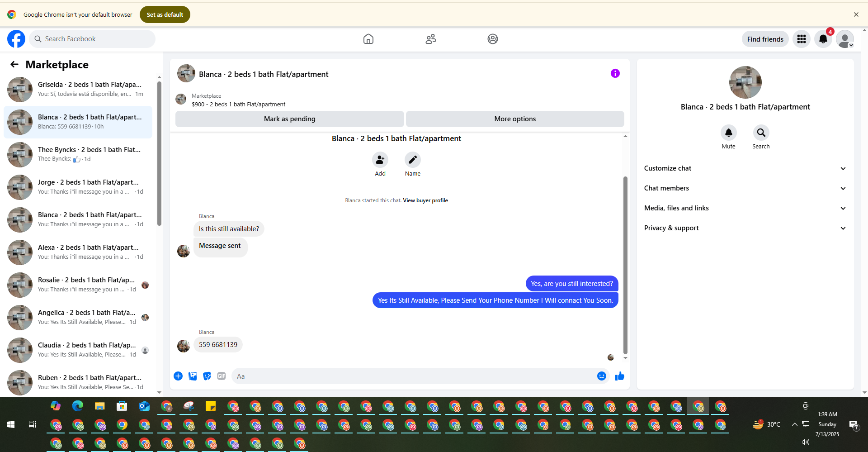
Task: Open Ruben conversation in list
Action: (x=78, y=382)
